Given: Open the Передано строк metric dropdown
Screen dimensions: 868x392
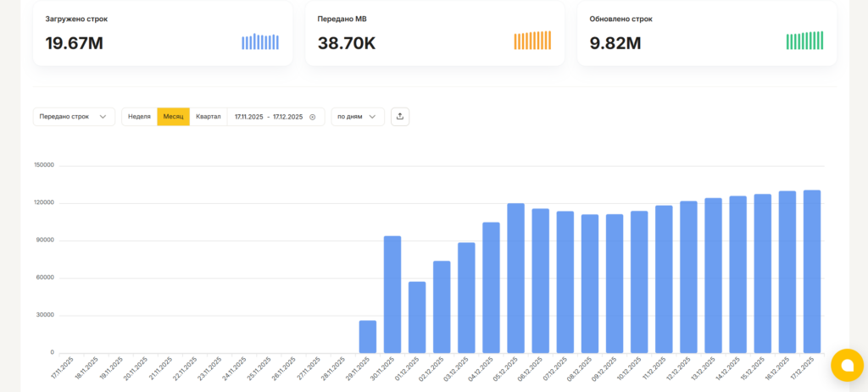Looking at the screenshot, I should pyautogui.click(x=74, y=117).
